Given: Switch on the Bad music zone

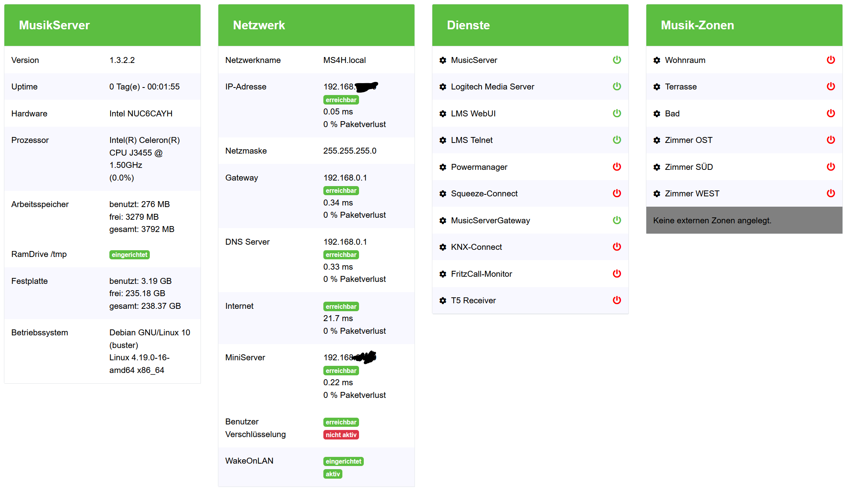Looking at the screenshot, I should pyautogui.click(x=831, y=113).
